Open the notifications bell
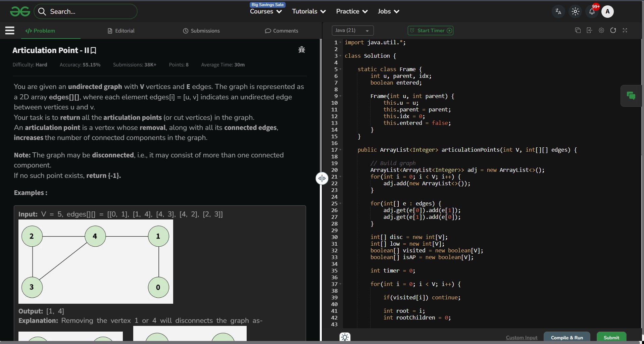 coord(592,12)
